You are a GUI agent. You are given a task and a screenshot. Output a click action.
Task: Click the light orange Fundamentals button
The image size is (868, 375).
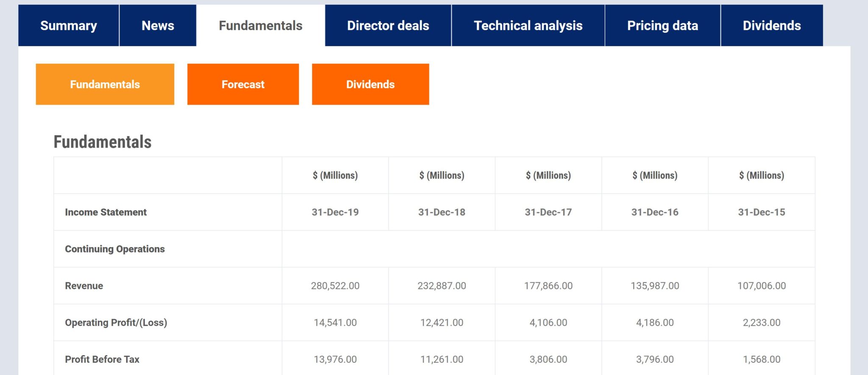pos(105,84)
